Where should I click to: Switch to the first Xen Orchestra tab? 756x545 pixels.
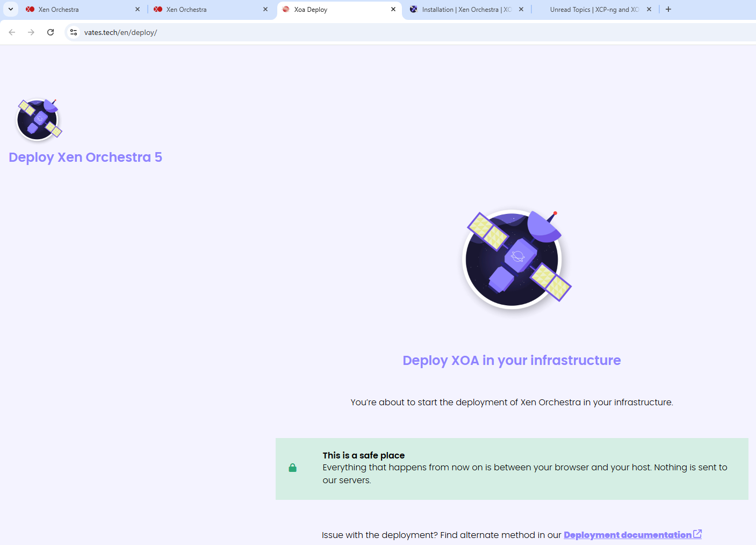[75, 10]
